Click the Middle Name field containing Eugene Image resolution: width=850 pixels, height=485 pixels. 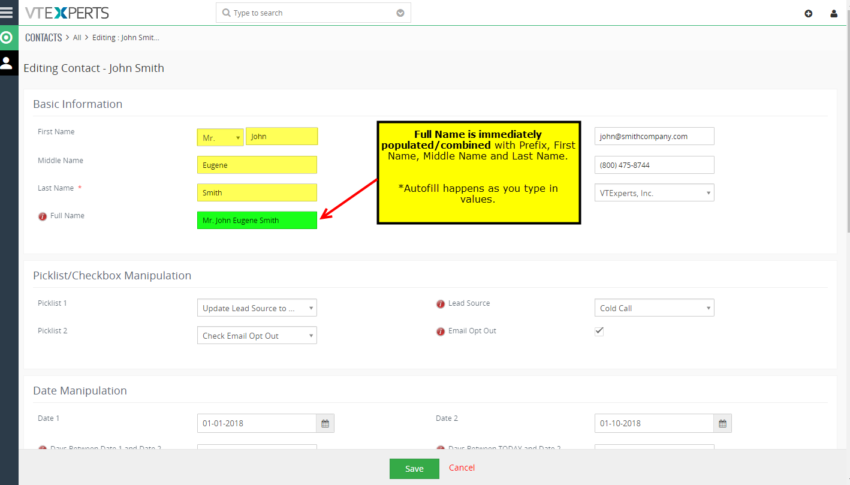tap(257, 165)
